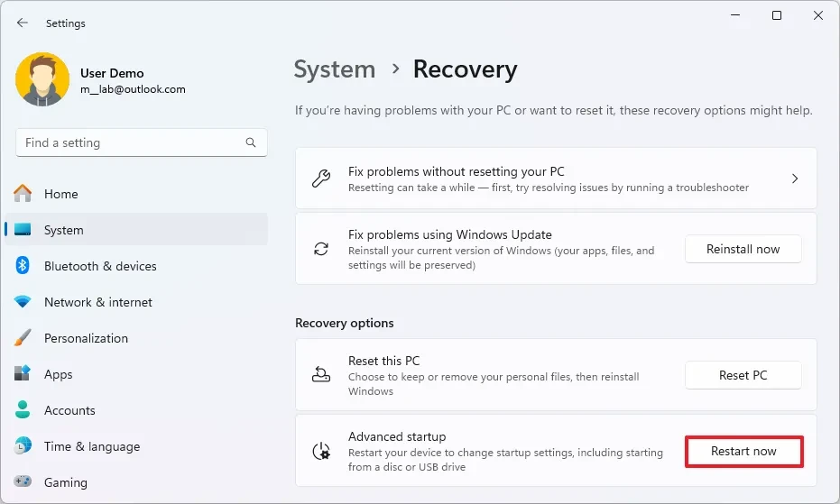Image resolution: width=840 pixels, height=504 pixels.
Task: Open Apps settings
Action: (x=136, y=374)
